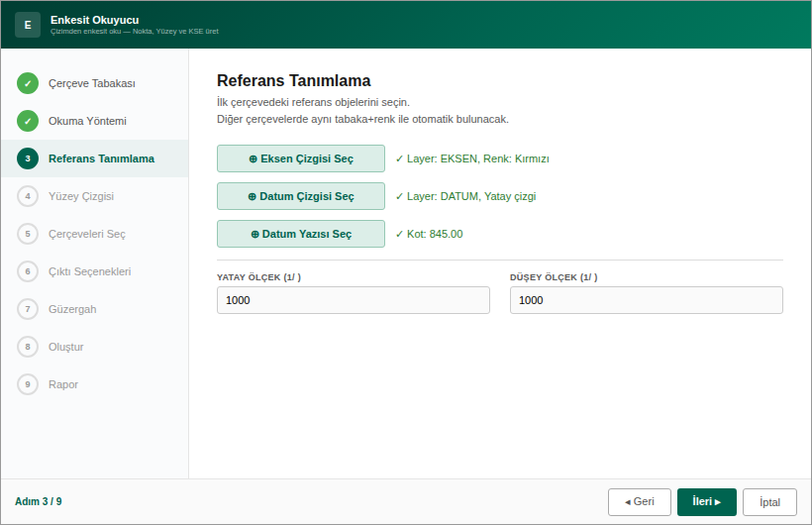Screen dimensions: 812x525
Task: Click step number 3 circle icon
Action: click(28, 158)
